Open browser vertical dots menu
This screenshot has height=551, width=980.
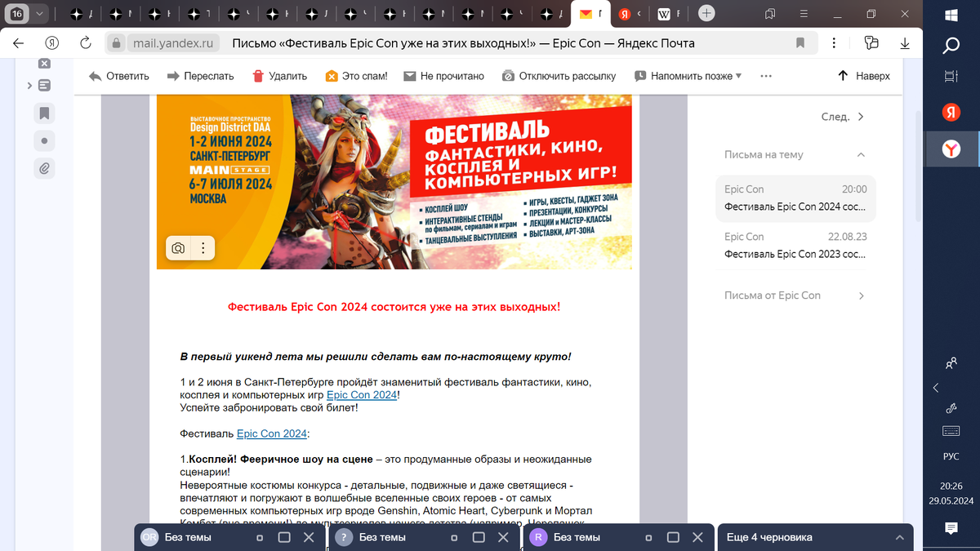pyautogui.click(x=833, y=43)
